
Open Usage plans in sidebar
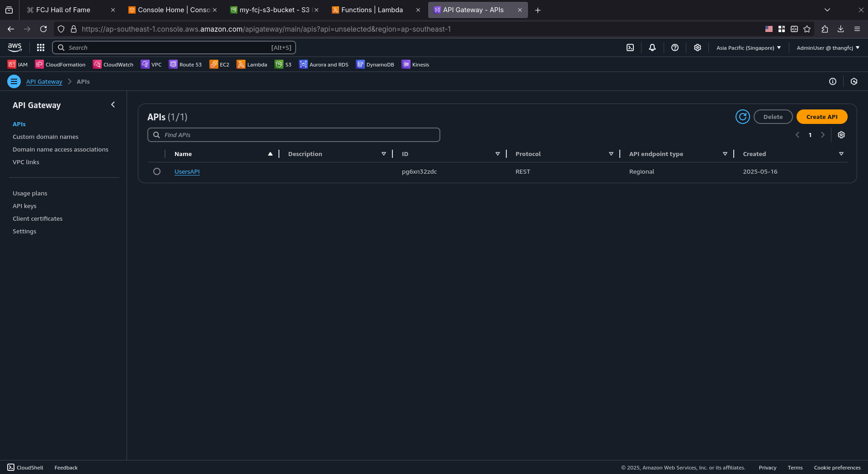[30, 193]
